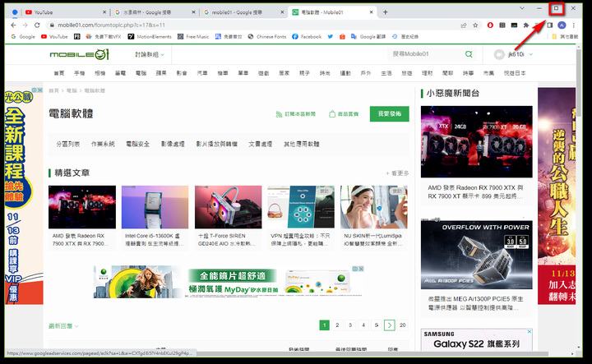Close the Mobile01 電腦軟體 tab
The width and height of the screenshot is (592, 364).
(x=371, y=12)
